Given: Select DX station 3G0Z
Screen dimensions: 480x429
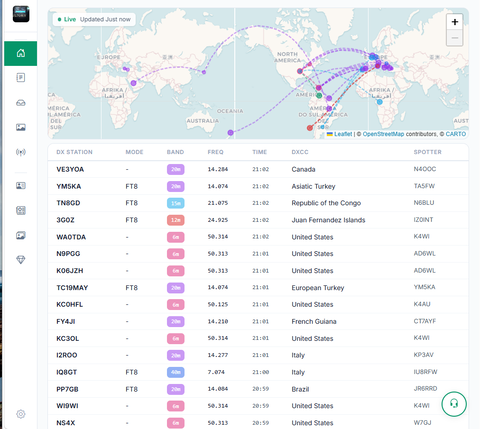Looking at the screenshot, I should 65,220.
